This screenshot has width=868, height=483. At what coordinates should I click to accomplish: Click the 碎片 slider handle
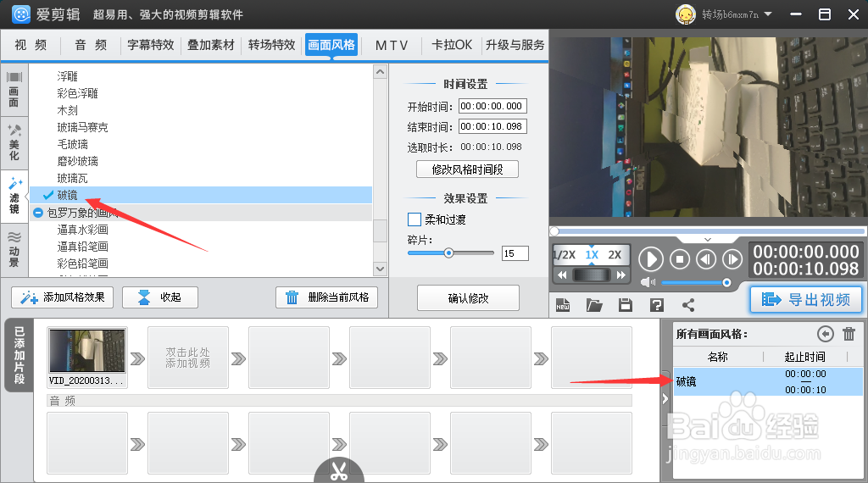(449, 253)
